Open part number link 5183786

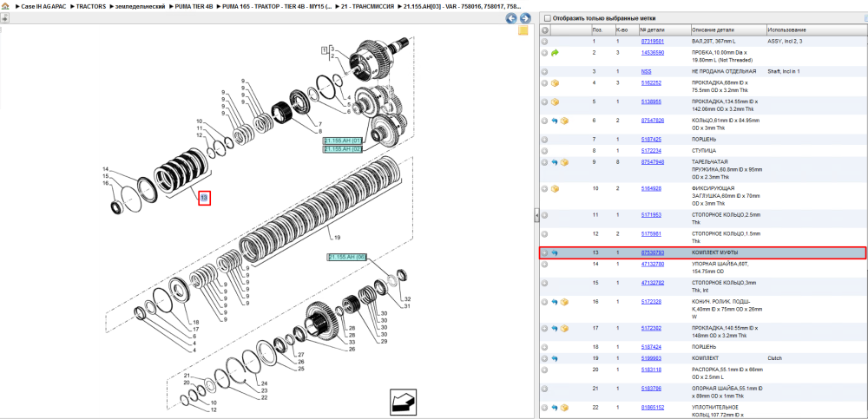coord(651,389)
